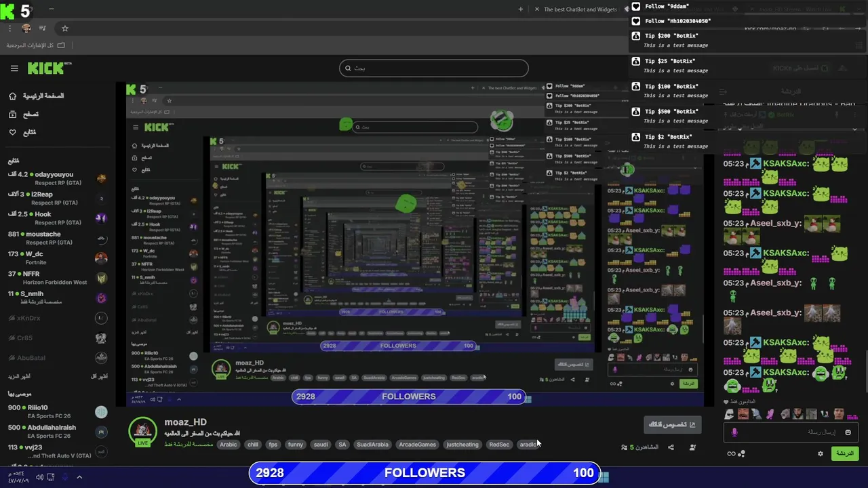
Task: Click the moaz_HD channel name
Action: [185, 422]
